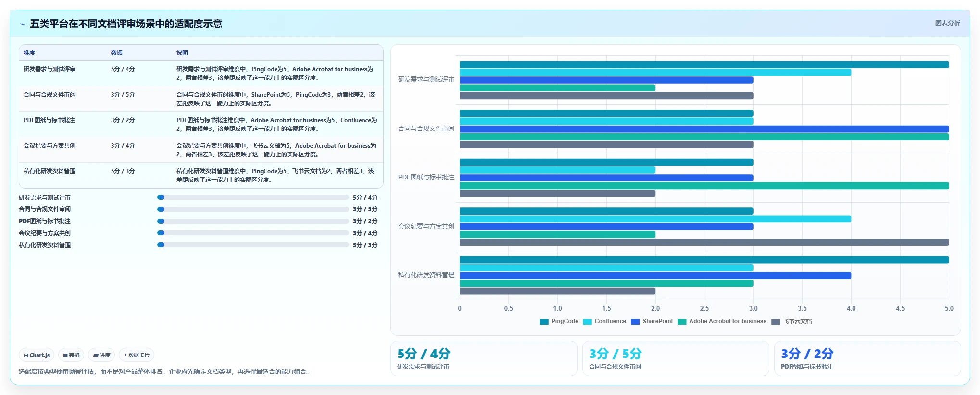Click the 说明 table column header
Screen dimensions: 980x395
(182, 53)
